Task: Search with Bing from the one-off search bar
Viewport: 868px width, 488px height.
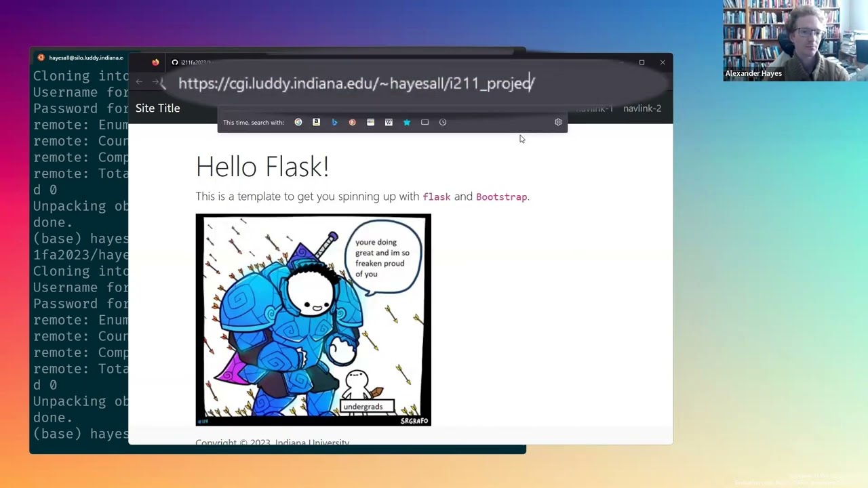Action: (x=334, y=122)
